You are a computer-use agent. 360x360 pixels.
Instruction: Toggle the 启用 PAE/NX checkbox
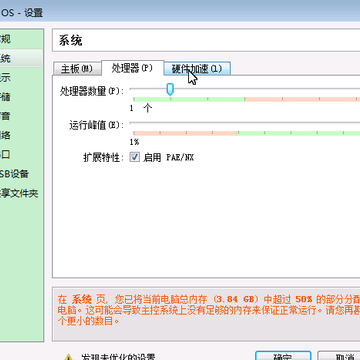click(135, 157)
